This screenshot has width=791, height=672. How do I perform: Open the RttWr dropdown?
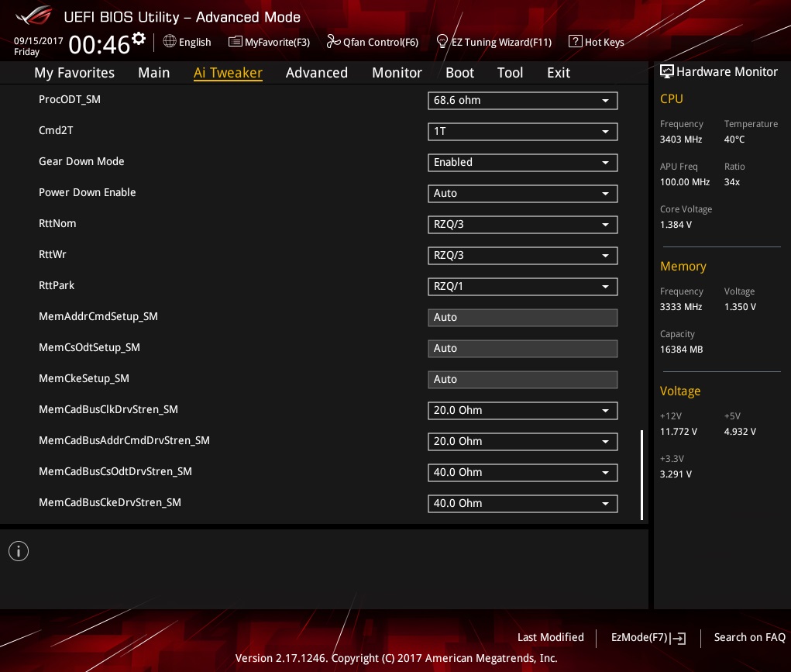click(x=522, y=256)
